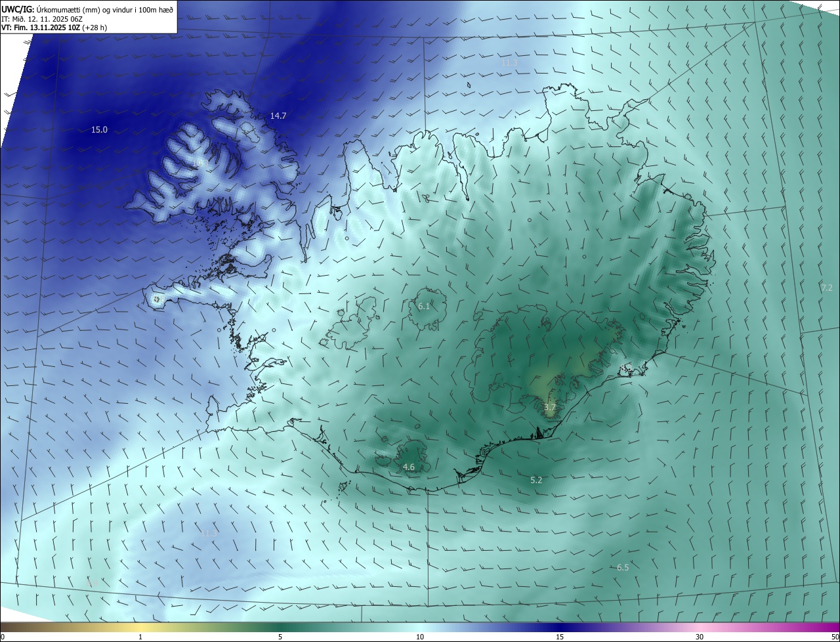Screen dimensions: 840x642
Task: Click the '7.2' value label at east edge
Action: click(827, 288)
